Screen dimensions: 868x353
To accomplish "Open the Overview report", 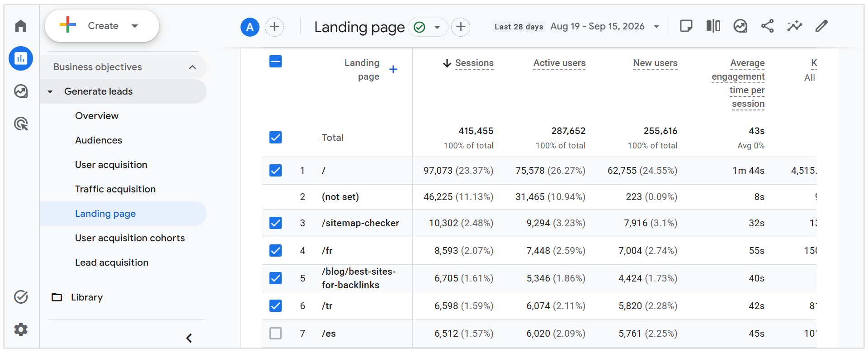I will pyautogui.click(x=97, y=116).
